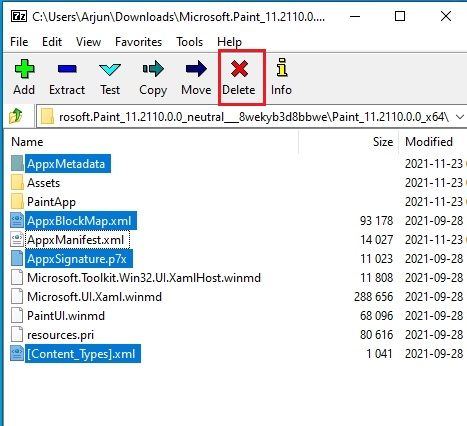Viewport: 467px width, 426px height.
Task: Open the Help menu
Action: click(x=229, y=42)
